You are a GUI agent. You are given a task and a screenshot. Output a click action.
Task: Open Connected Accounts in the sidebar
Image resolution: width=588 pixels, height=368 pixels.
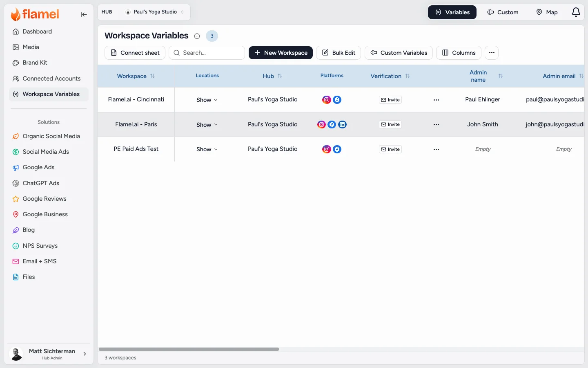(x=49, y=79)
